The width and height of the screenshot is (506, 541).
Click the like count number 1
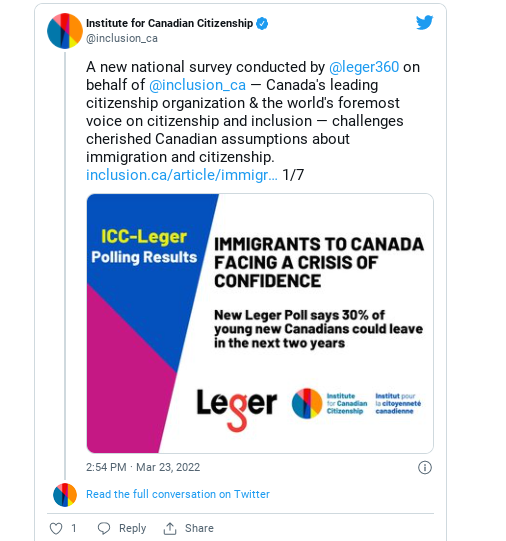pyautogui.click(x=73, y=528)
